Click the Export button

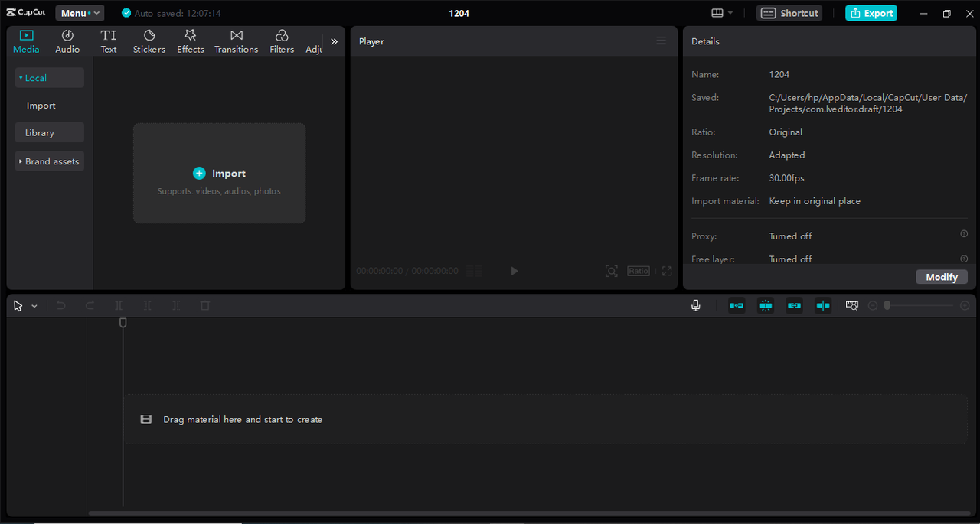(x=871, y=13)
